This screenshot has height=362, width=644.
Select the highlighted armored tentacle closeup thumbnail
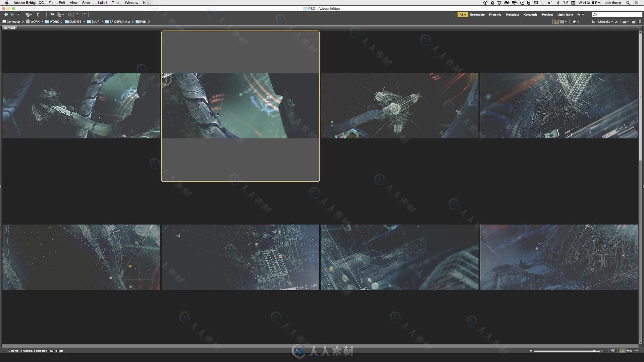(240, 106)
